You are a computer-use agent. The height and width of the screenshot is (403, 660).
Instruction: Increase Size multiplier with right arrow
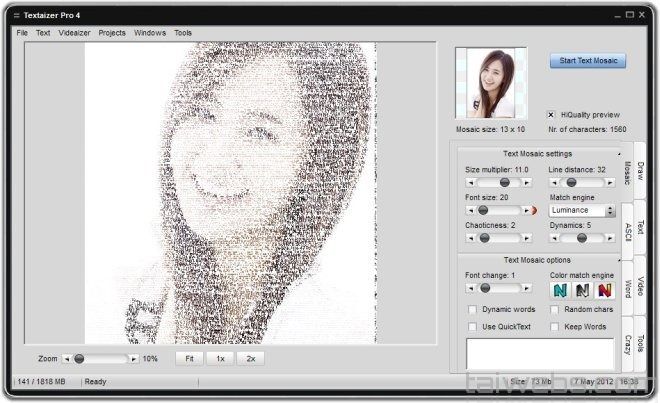click(x=527, y=183)
